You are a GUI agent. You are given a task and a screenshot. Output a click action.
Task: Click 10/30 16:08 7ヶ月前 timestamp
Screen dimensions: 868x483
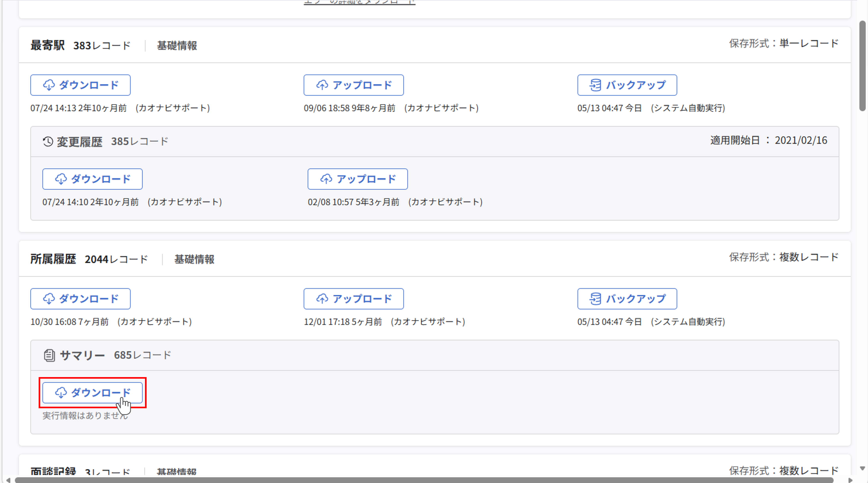(x=69, y=322)
